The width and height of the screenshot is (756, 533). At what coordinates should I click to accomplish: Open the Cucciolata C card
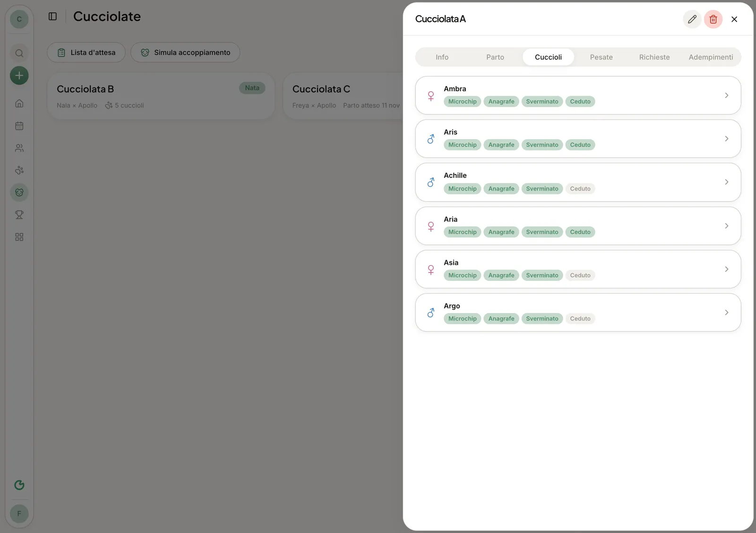pyautogui.click(x=344, y=96)
